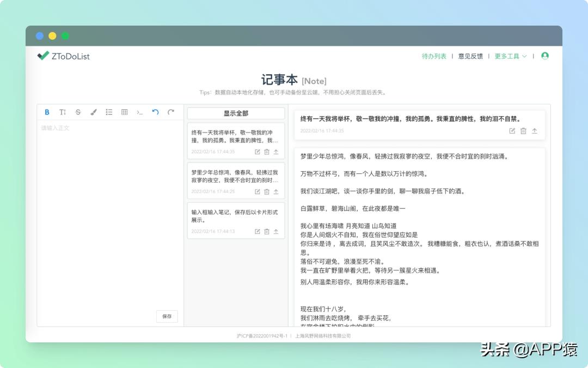Open the user account avatar icon
588x368 pixels.
pyautogui.click(x=545, y=55)
